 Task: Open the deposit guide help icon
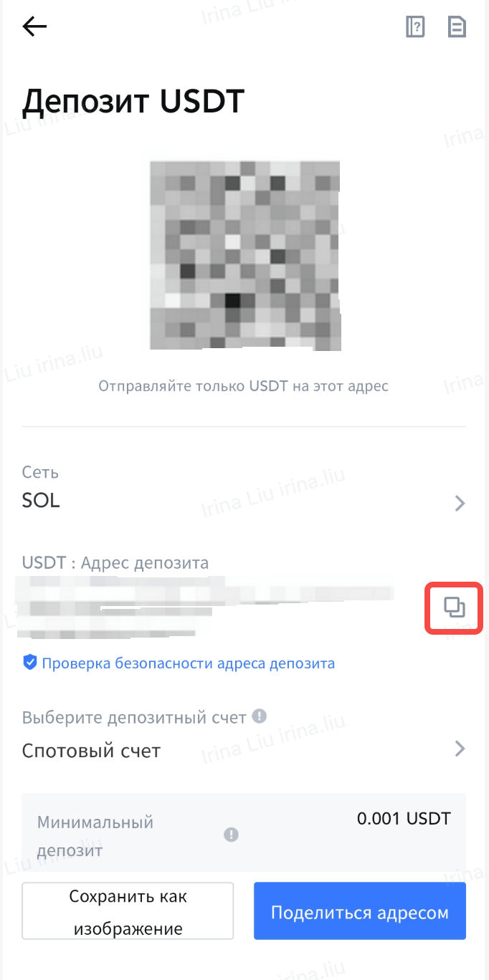[415, 27]
